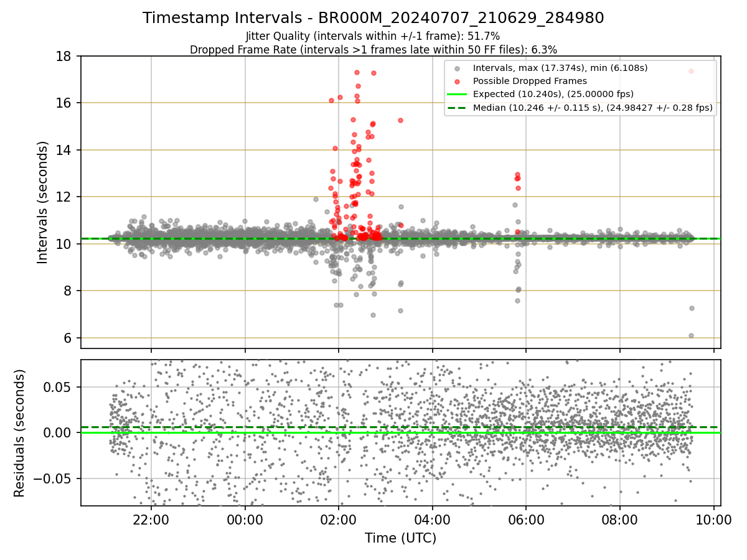Image resolution: width=747 pixels, height=560 pixels.
Task: Click legend entry 'Expected (10.240s), (25.00000 fps)'
Action: tap(553, 94)
